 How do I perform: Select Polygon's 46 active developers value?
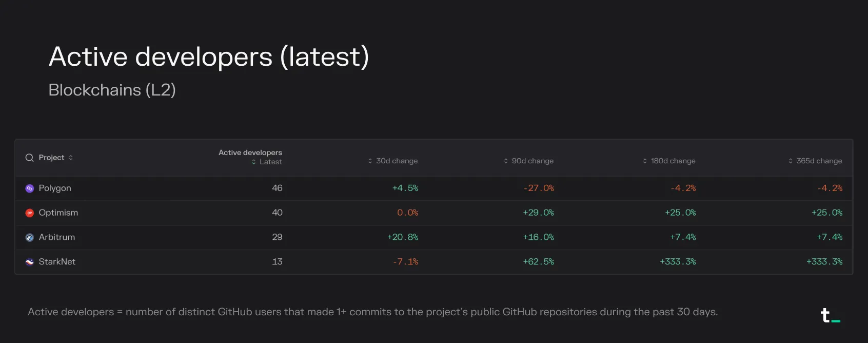(277, 188)
